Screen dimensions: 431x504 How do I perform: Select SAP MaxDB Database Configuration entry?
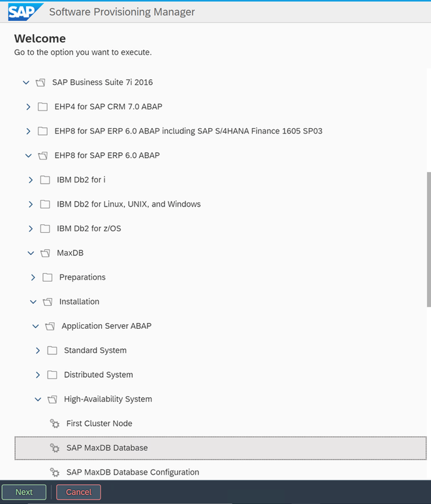[x=133, y=472]
